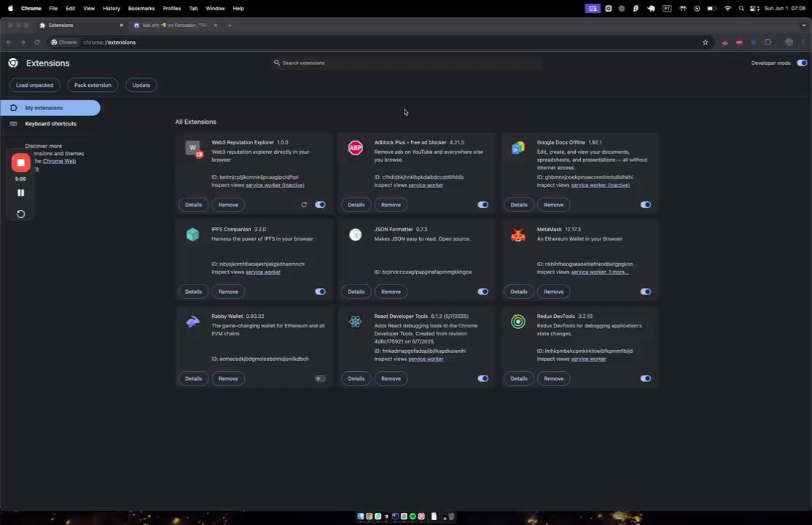Go back using the back arrow
The image size is (812, 525).
tap(9, 42)
